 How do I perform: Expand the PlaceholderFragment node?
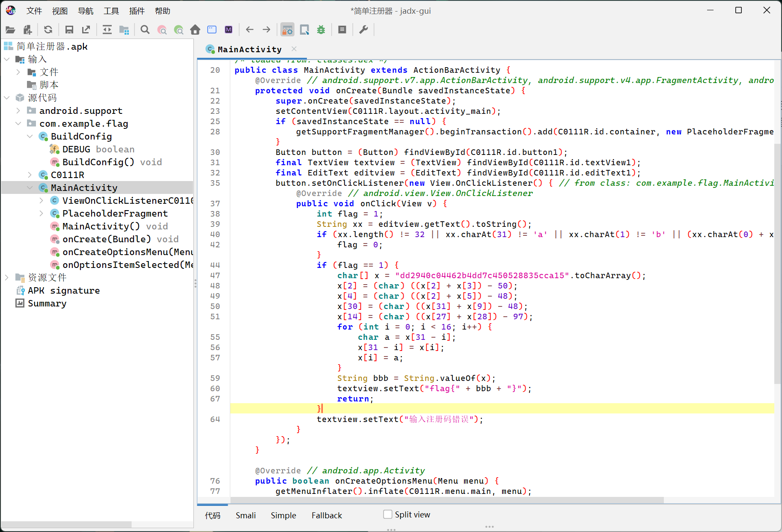point(42,213)
